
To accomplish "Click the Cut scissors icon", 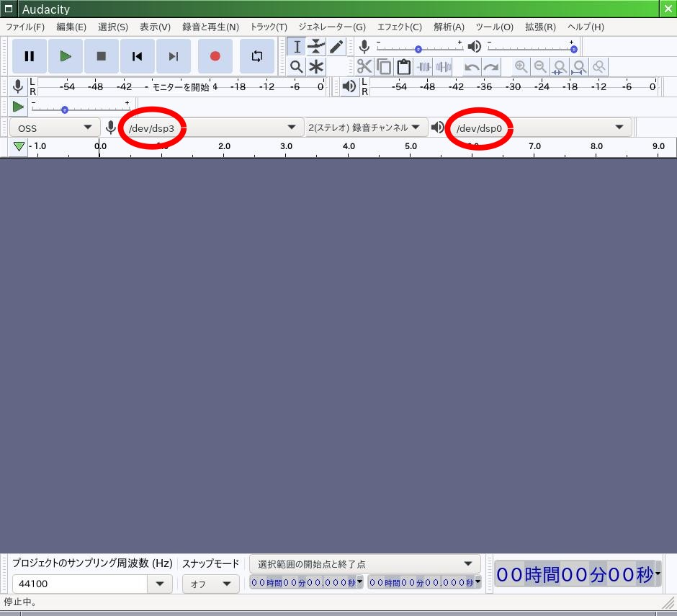I will click(364, 67).
